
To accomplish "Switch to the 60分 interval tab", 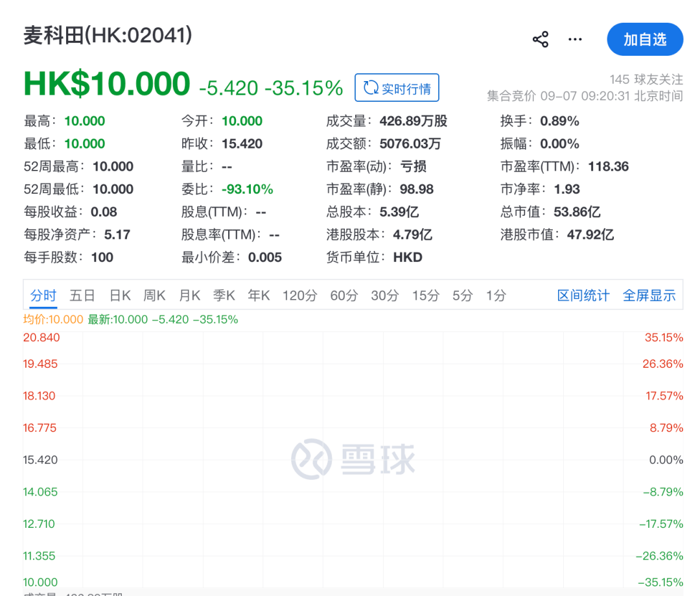I will click(x=344, y=295).
